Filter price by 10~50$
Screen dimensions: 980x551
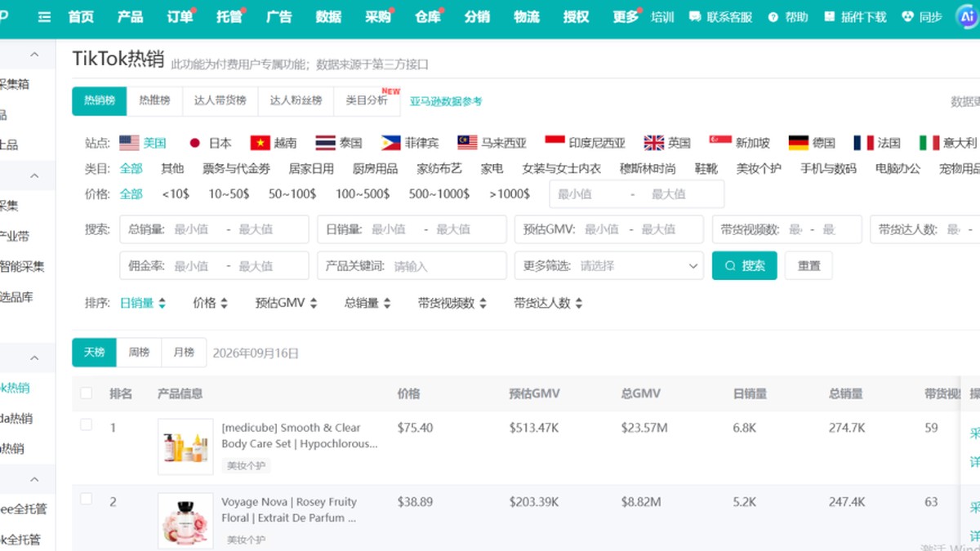[x=229, y=194]
